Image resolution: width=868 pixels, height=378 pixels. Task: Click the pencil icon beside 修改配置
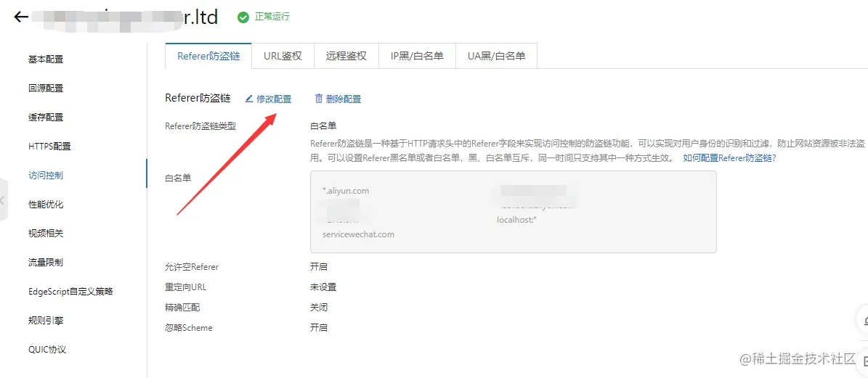coord(249,99)
